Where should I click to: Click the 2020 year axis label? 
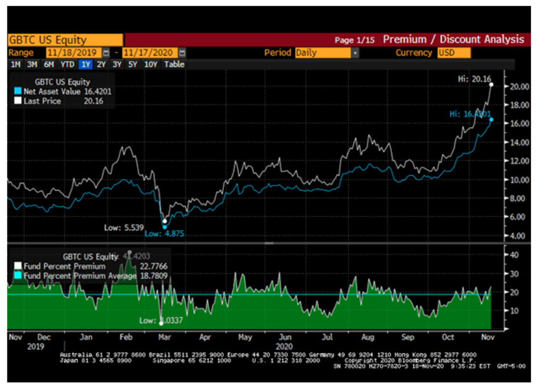(284, 347)
